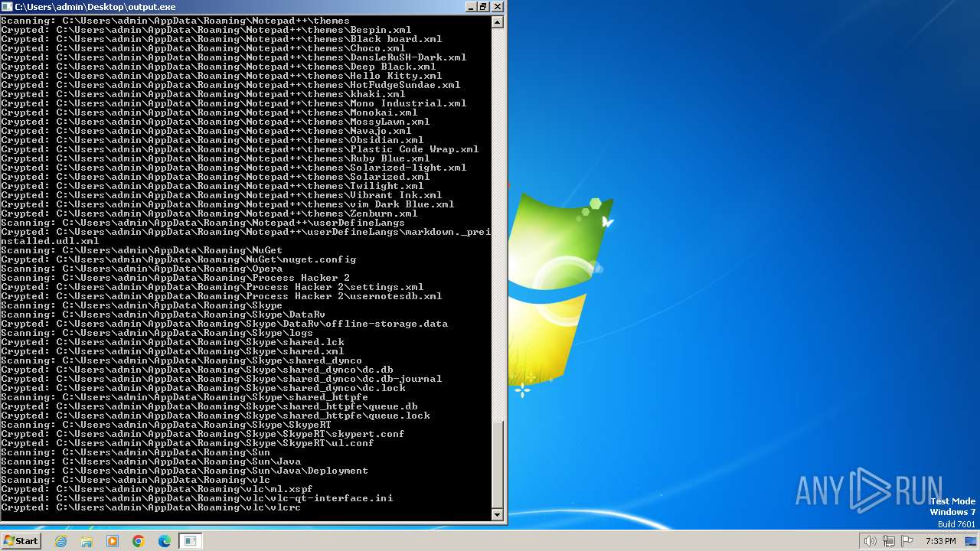Select the output.exe console taskbar button
The width and height of the screenshot is (980, 551).
(x=191, y=541)
